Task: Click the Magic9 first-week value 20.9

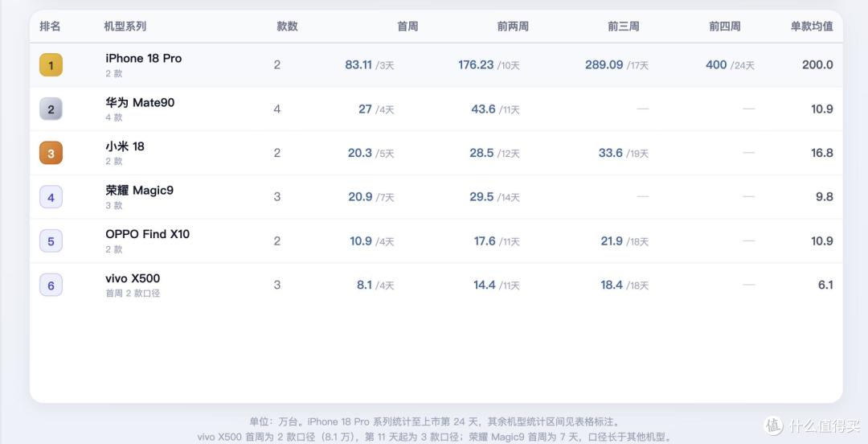Action: pos(360,197)
